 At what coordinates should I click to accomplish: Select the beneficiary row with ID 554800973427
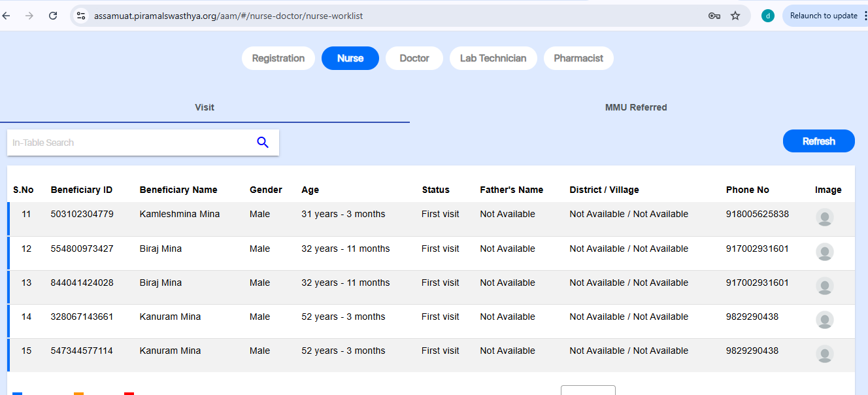pos(82,249)
